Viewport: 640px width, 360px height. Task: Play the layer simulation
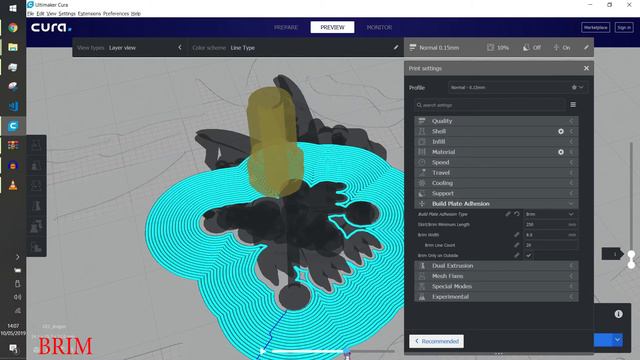[262, 351]
